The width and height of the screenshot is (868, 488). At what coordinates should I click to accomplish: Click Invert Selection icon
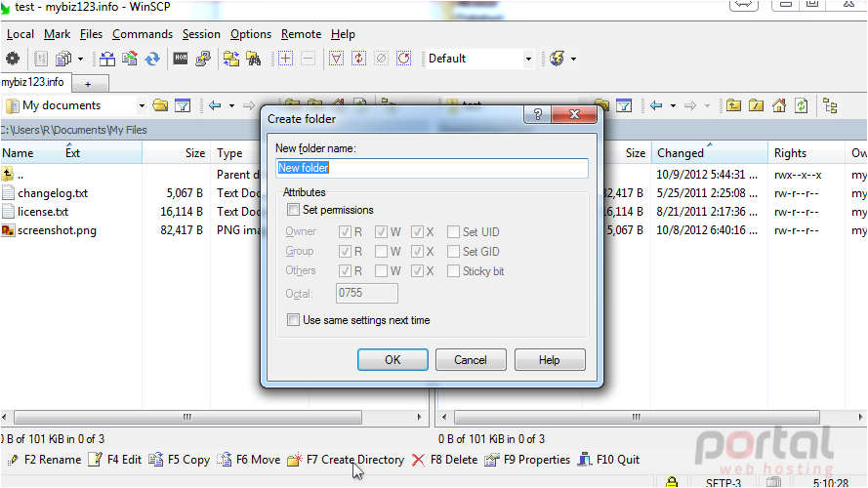coord(358,59)
